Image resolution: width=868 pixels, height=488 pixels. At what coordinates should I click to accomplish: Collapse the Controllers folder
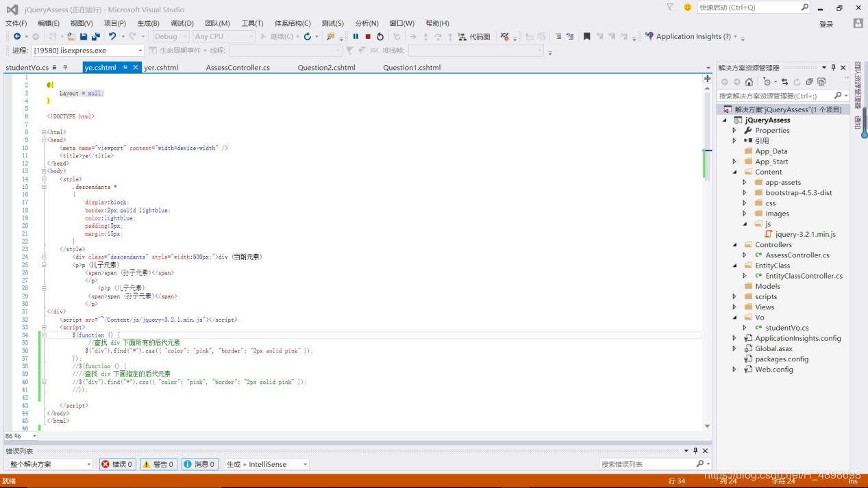tap(734, 244)
